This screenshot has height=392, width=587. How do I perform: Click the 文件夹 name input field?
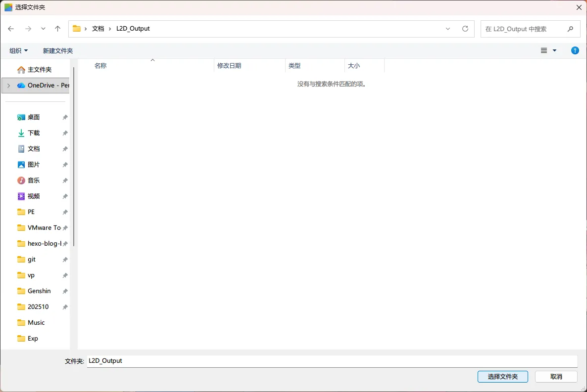point(332,361)
